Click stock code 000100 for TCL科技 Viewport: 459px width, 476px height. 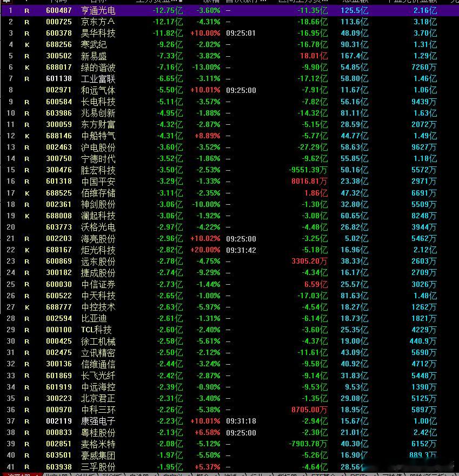(x=59, y=330)
